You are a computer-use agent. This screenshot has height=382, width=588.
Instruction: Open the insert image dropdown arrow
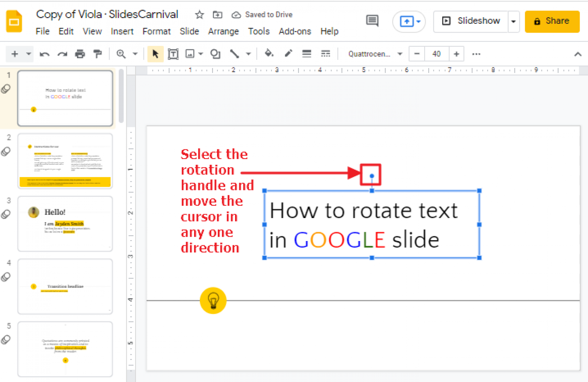[201, 54]
